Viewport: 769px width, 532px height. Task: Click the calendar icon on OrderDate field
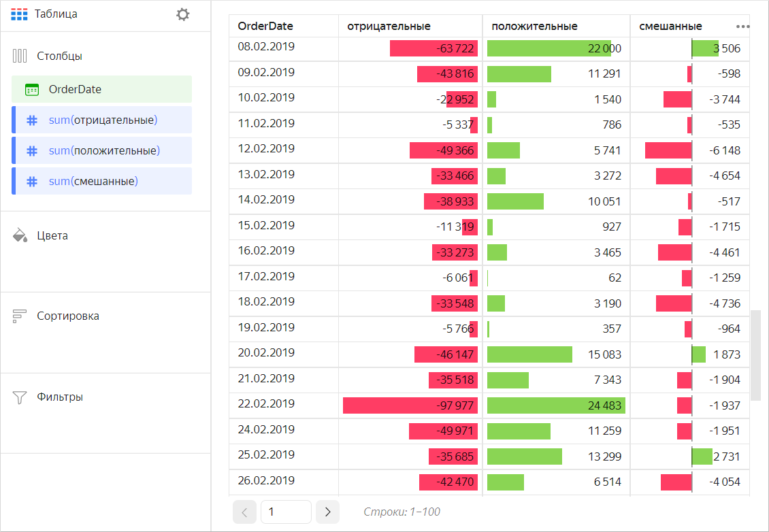point(31,89)
